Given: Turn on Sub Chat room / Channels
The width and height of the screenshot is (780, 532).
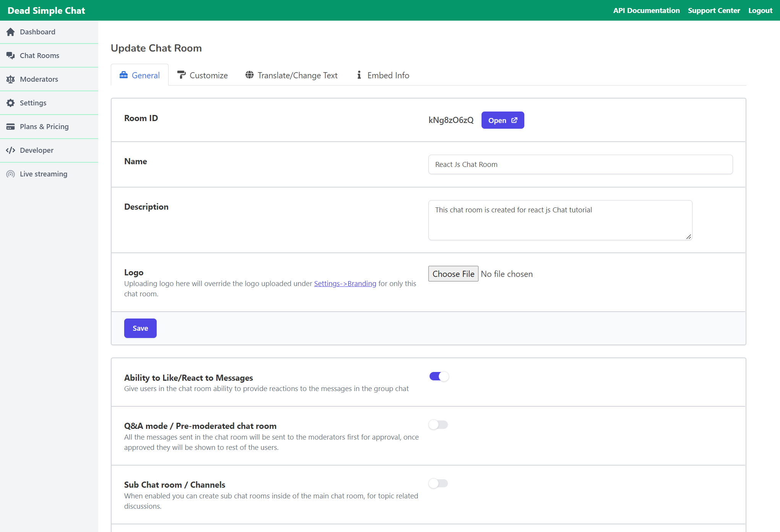Looking at the screenshot, I should (x=438, y=483).
